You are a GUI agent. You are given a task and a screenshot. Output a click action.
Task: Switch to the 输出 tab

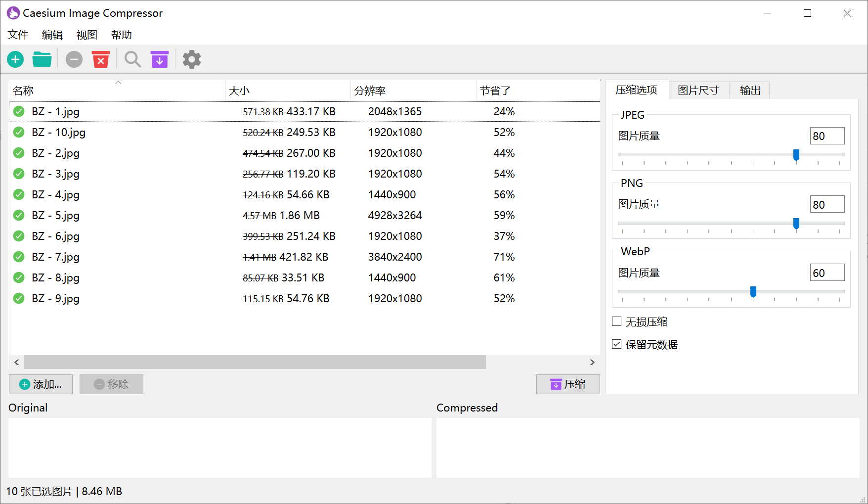pos(750,91)
